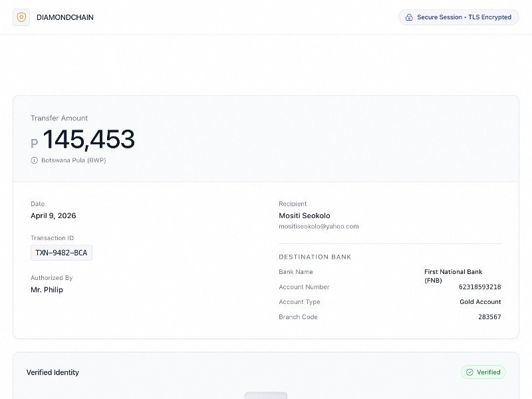Click the Verified status badge
This screenshot has height=399, width=532.
coord(483,372)
